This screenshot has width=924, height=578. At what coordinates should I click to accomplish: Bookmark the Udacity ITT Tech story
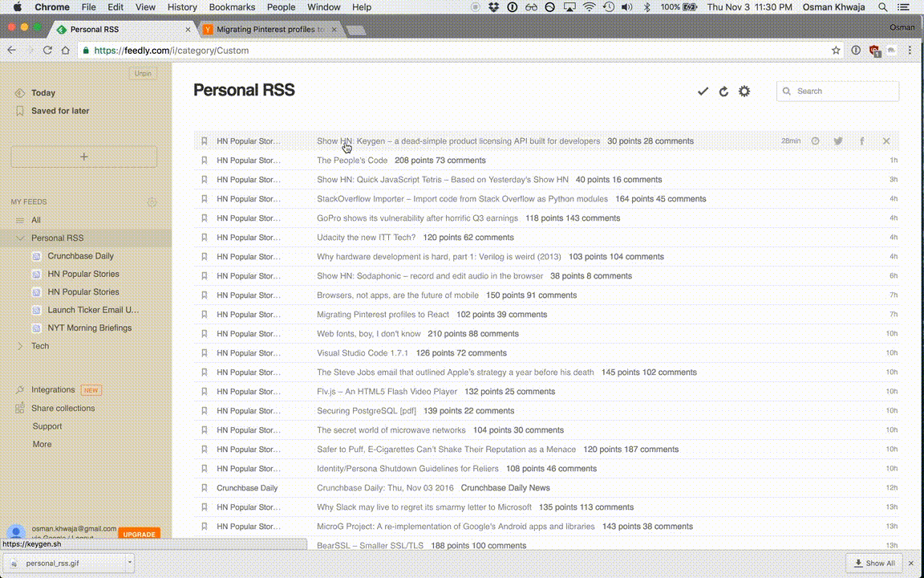(x=205, y=238)
